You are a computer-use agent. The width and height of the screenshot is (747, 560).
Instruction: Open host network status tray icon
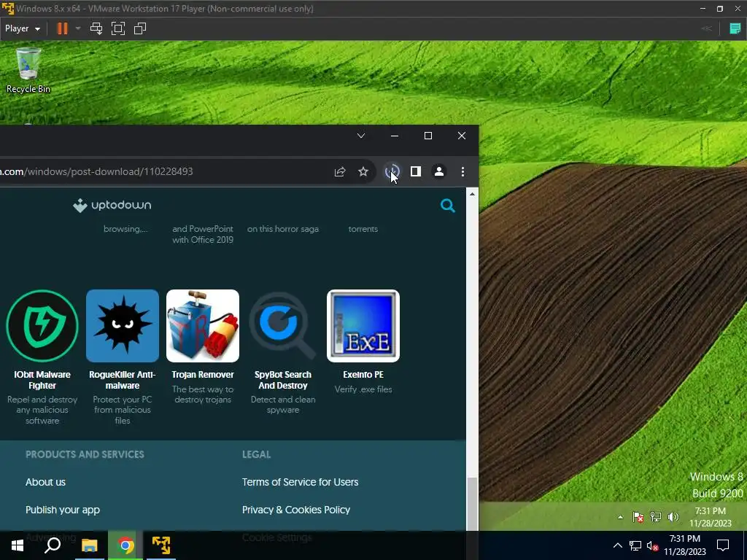(x=635, y=545)
